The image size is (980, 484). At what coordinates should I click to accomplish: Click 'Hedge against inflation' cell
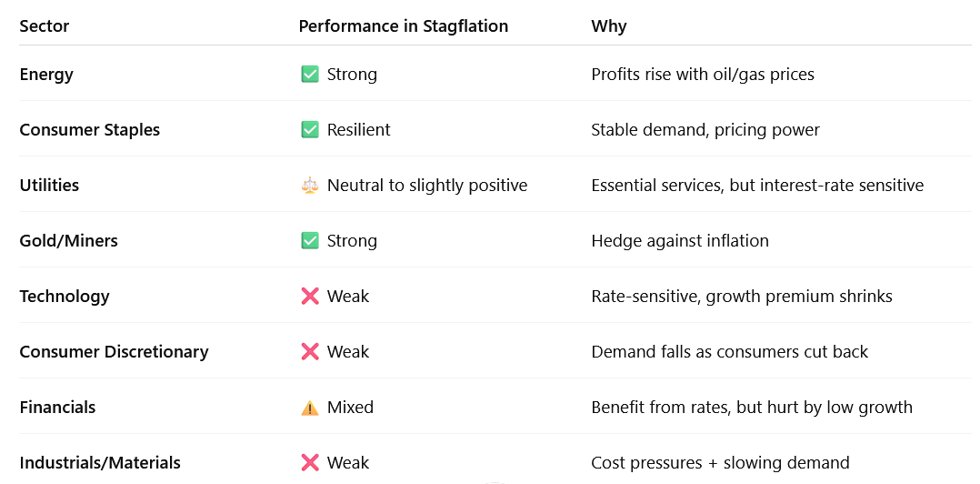(680, 241)
